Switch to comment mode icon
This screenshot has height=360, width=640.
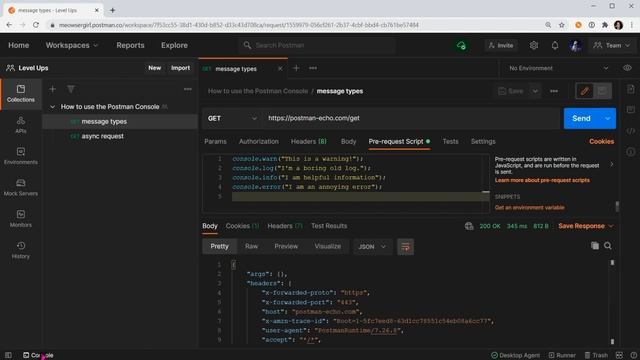coord(602,91)
